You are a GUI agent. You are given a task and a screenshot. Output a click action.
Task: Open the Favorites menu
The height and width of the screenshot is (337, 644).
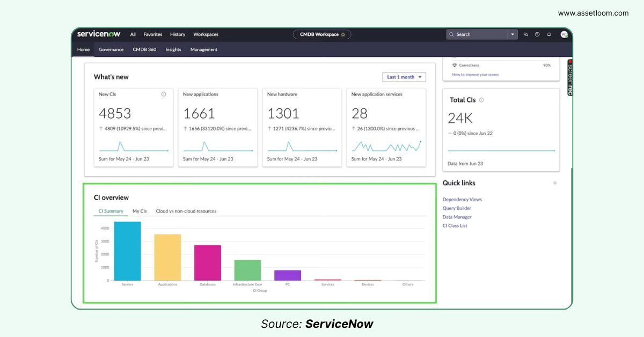pos(153,34)
